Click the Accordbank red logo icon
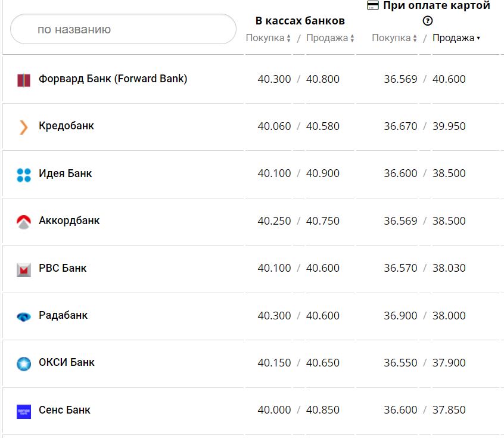Screen dimensions: 504x438 (x=24, y=222)
